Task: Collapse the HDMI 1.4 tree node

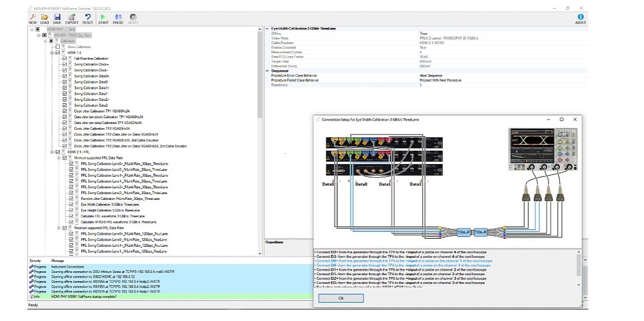Action: click(52, 53)
